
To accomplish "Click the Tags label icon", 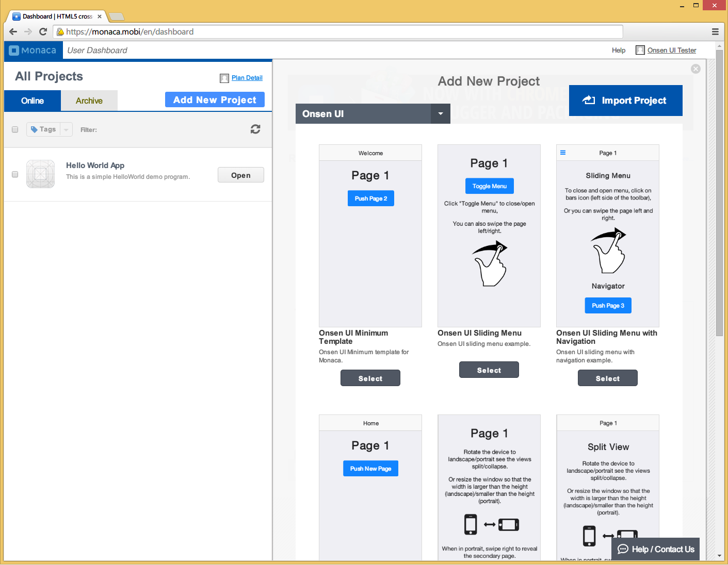I will [x=34, y=129].
